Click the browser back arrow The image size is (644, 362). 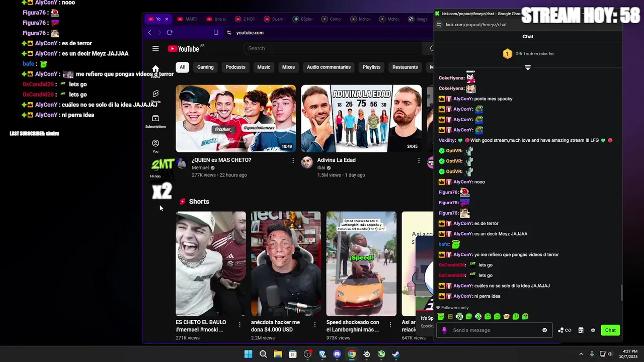point(149,33)
